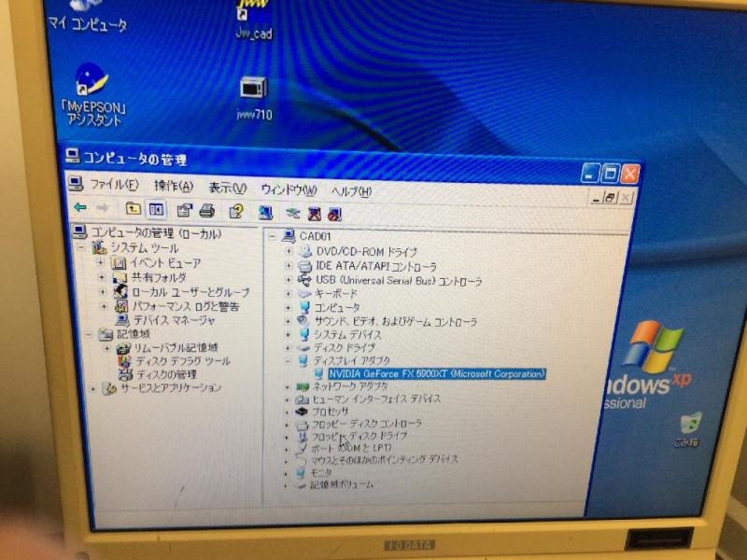Select CAD01 computer name

pyautogui.click(x=315, y=236)
